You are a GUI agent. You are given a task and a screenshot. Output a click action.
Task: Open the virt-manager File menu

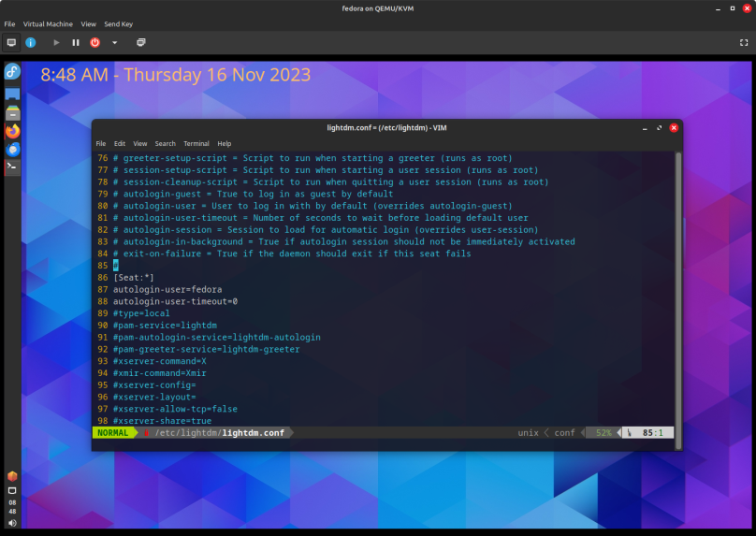(9, 24)
